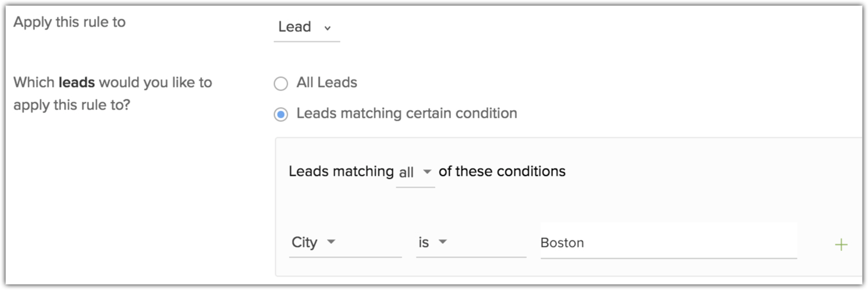Click "Leads matching" text inside the condition box
Viewport: 868px width, 290px height.
point(341,171)
